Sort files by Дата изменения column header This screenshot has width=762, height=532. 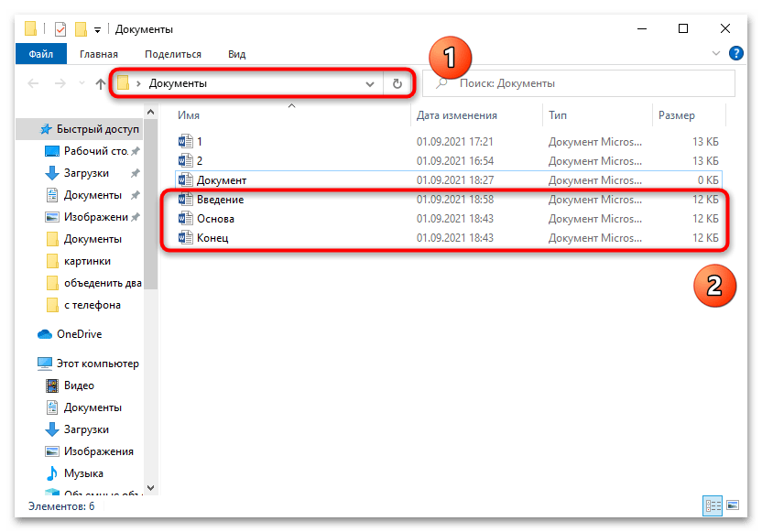[457, 115]
